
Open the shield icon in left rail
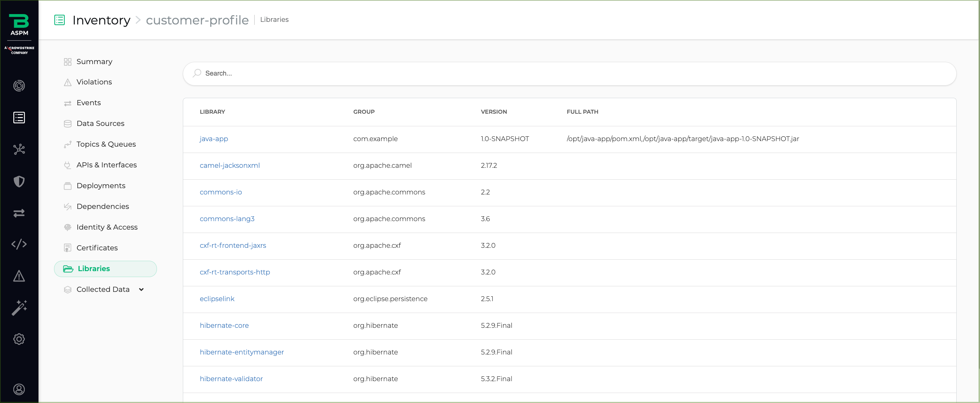click(x=19, y=181)
